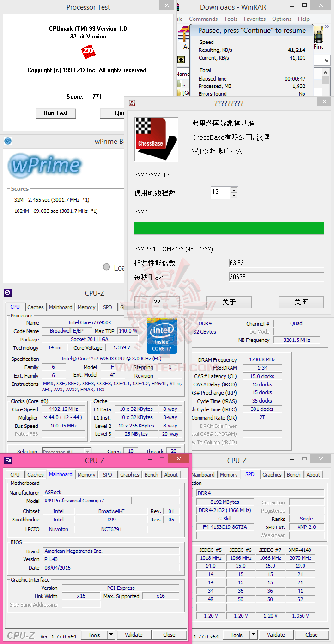
Task: Click Validate in pink CPU-Z window
Action: tap(134, 635)
